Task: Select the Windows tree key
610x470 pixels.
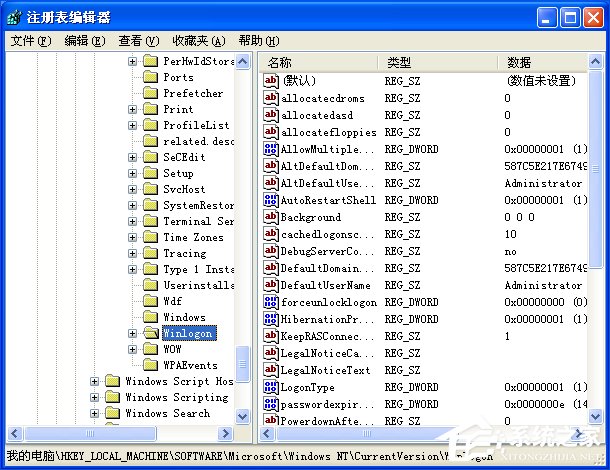Action: pyautogui.click(x=184, y=317)
